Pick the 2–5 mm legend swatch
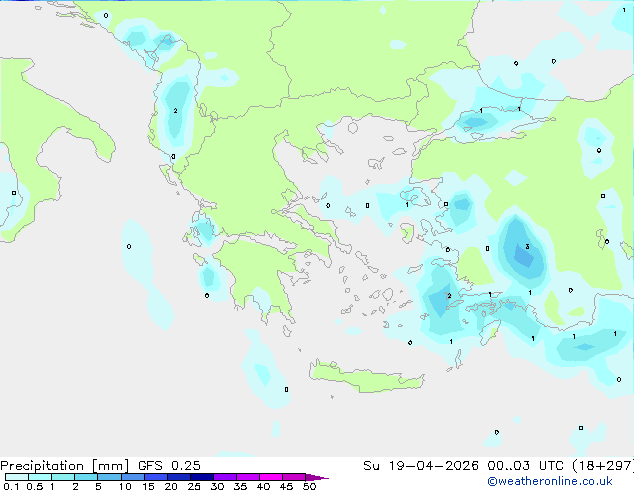 coord(86,477)
